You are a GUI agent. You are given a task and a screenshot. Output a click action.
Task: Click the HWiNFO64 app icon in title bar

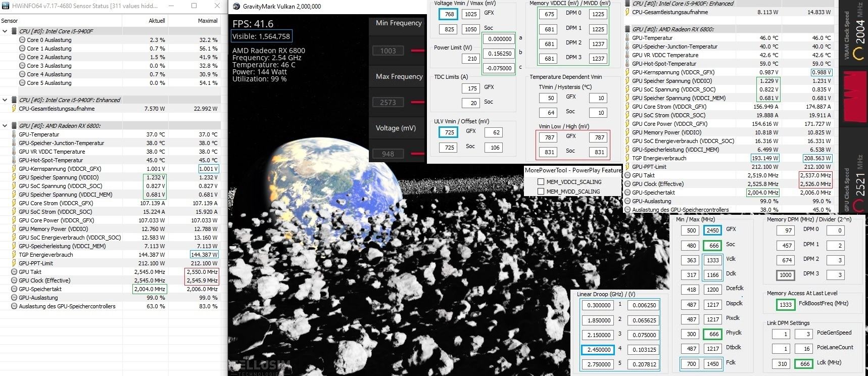point(5,6)
